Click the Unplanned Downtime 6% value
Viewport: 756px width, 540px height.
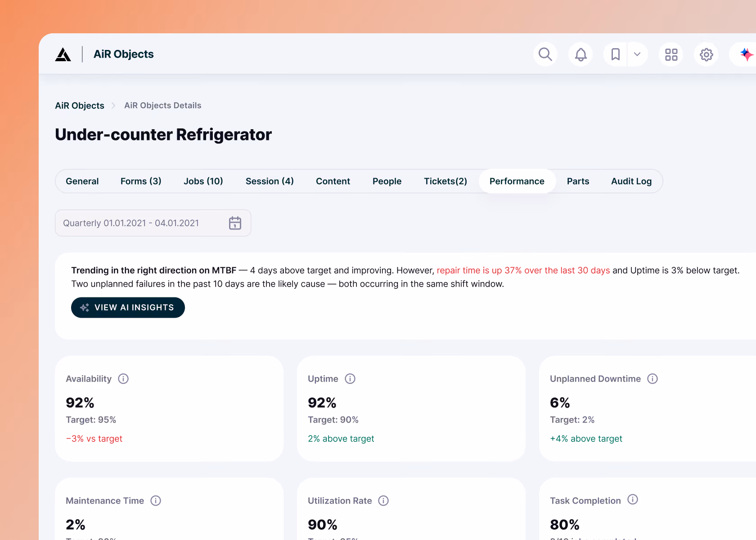coord(560,402)
